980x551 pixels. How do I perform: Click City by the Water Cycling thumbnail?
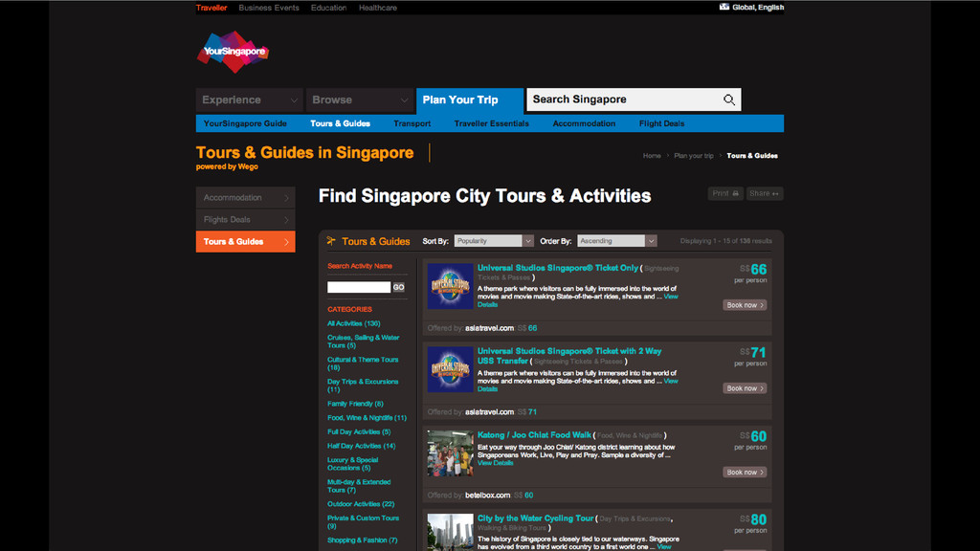[450, 532]
